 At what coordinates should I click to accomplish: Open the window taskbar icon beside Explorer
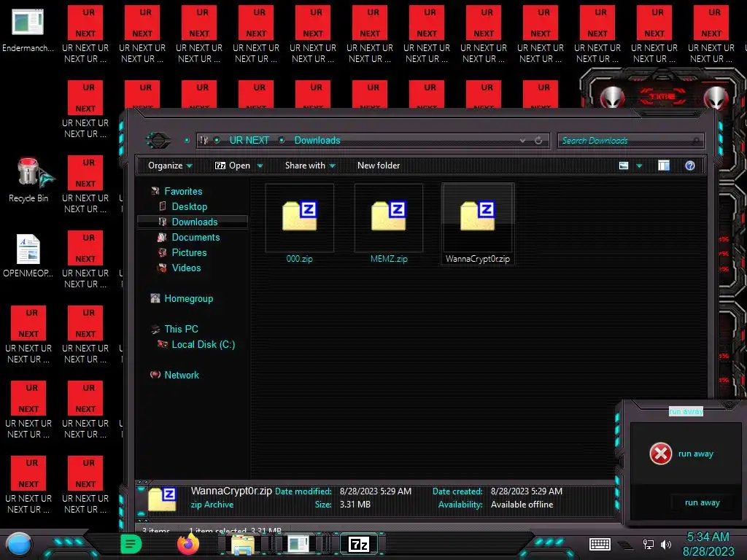299,544
